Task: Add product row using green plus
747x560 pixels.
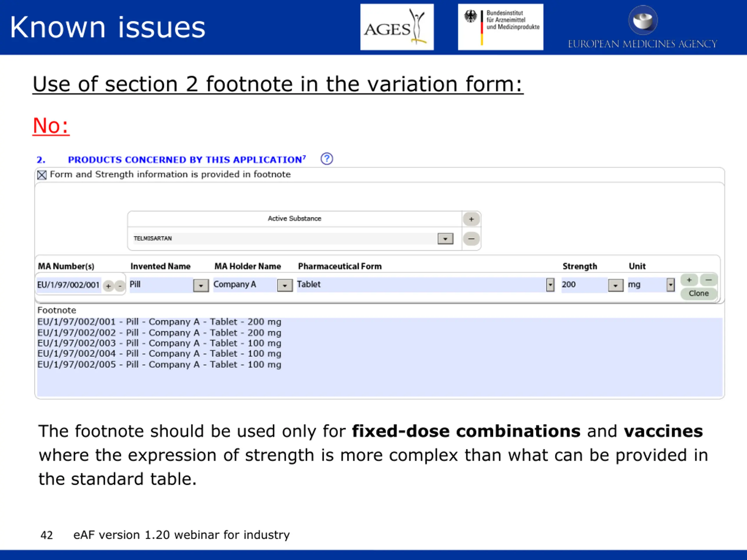Action: point(689,280)
